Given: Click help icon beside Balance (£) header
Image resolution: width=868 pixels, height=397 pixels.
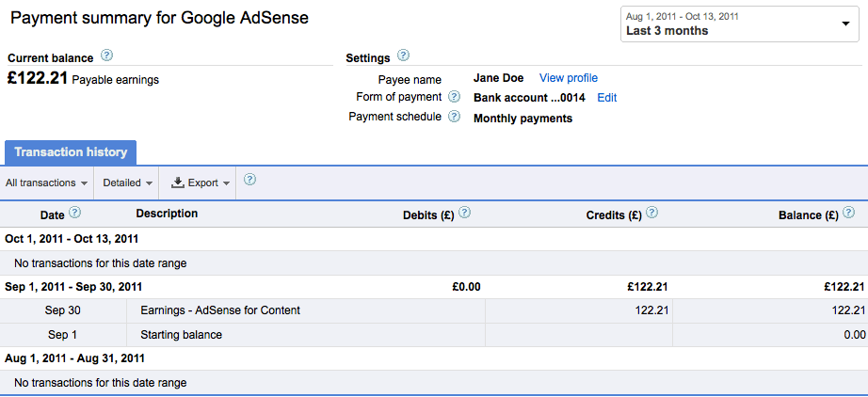Looking at the screenshot, I should pos(848,213).
